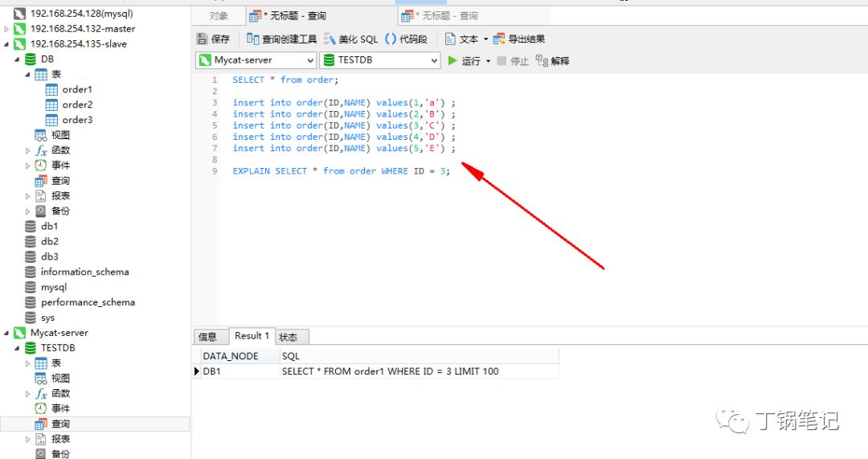
Task: Switch to the 对象 (Objects) tab
Action: point(219,16)
